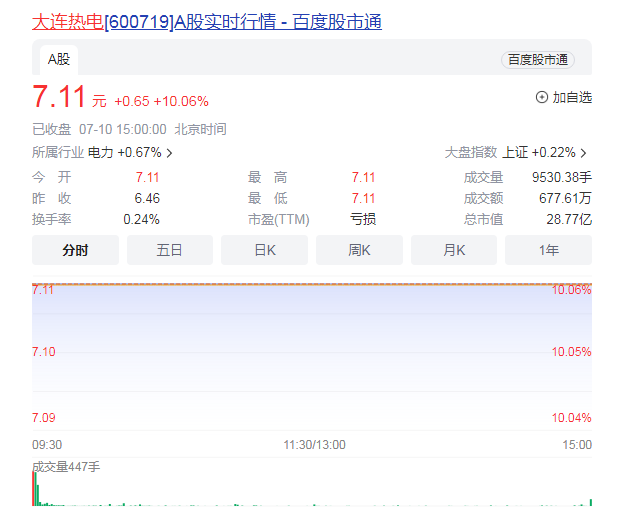624x515 pixels.
Task: Click the 成交量447手 volume label
Action: 66,466
